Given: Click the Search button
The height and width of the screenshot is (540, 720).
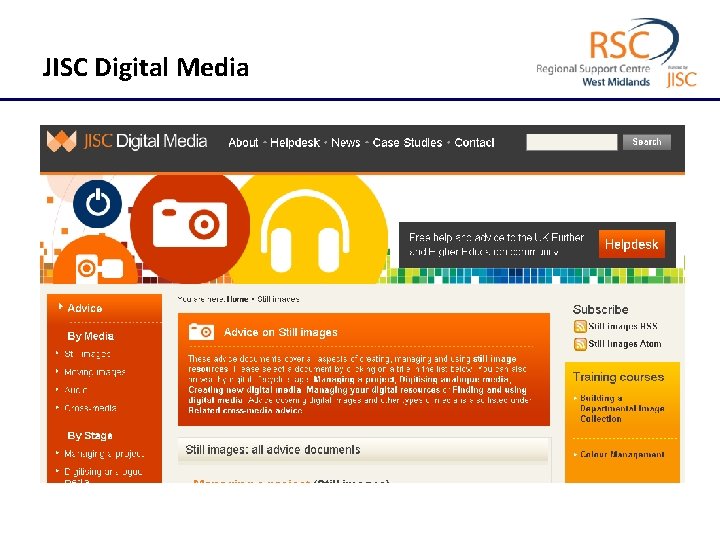Looking at the screenshot, I should click(647, 142).
